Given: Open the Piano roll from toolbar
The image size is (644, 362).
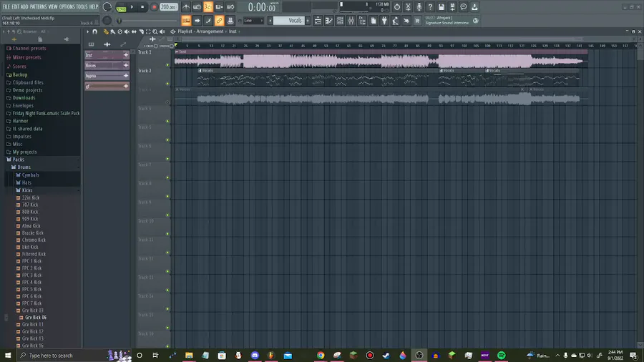Looking at the screenshot, I should [x=329, y=21].
